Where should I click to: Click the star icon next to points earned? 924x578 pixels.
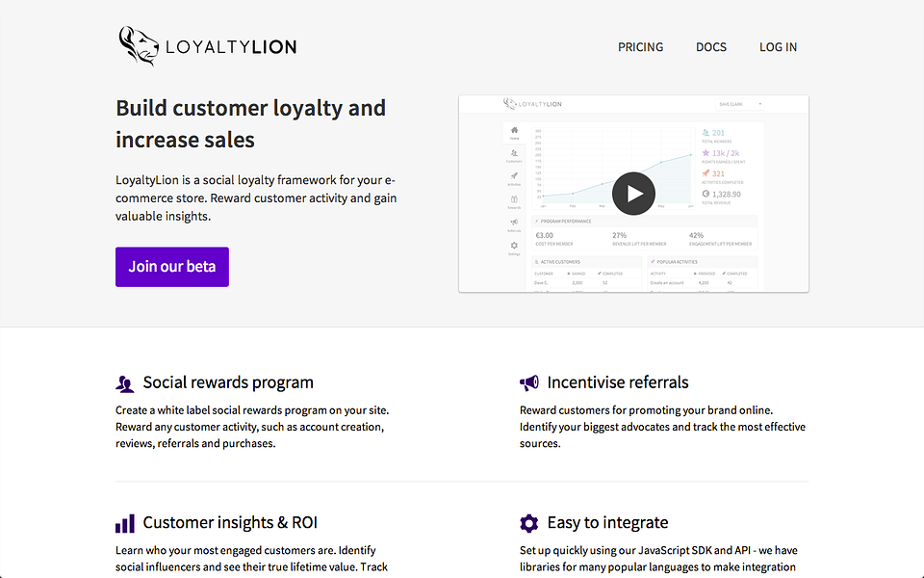[x=706, y=153]
